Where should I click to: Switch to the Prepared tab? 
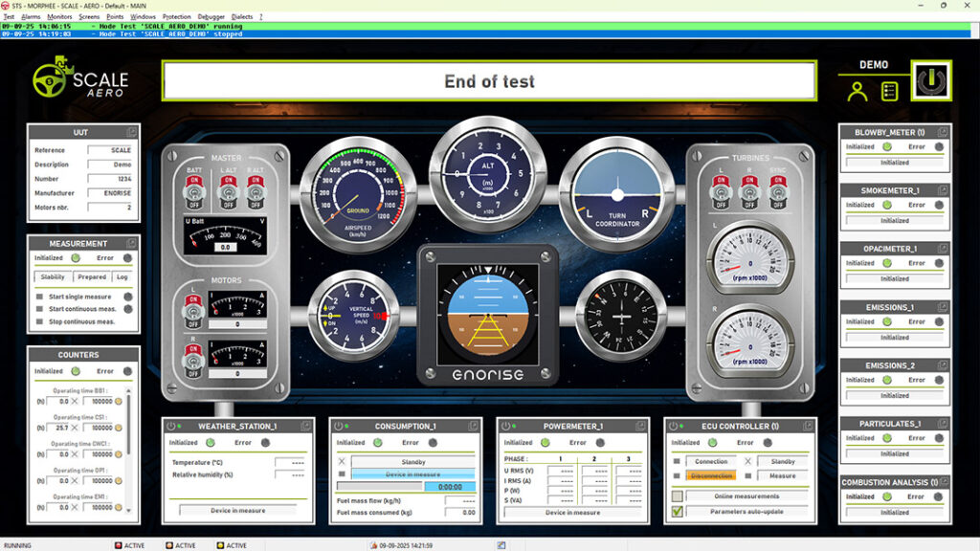point(92,276)
